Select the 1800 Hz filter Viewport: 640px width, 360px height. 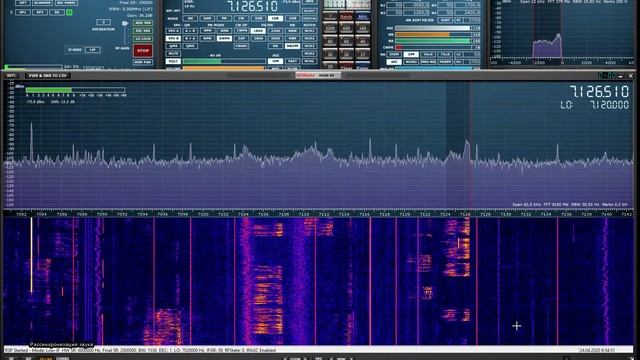[x=258, y=31]
